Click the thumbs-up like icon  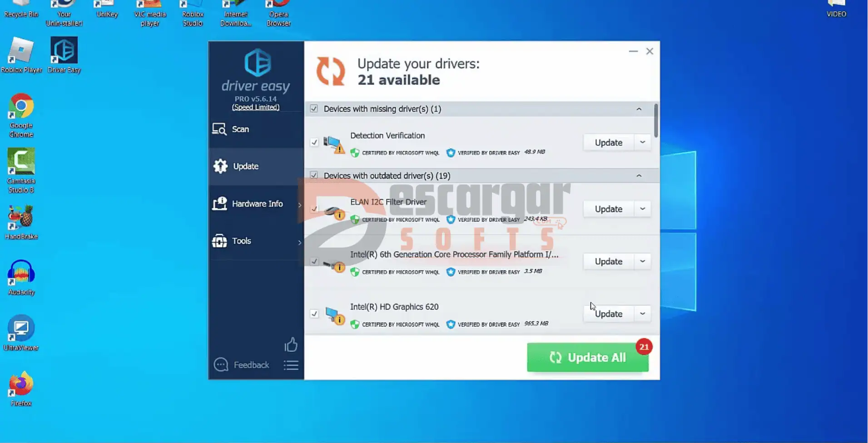[291, 345]
